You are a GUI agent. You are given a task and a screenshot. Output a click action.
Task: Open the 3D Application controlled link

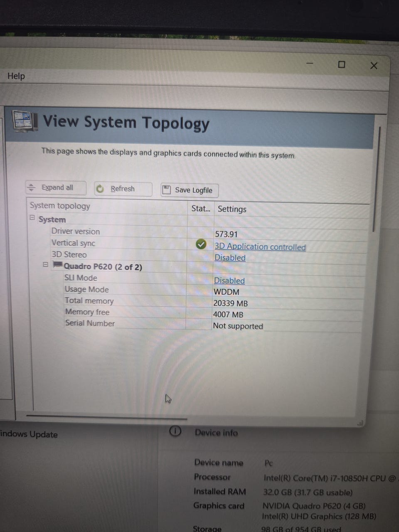click(260, 246)
